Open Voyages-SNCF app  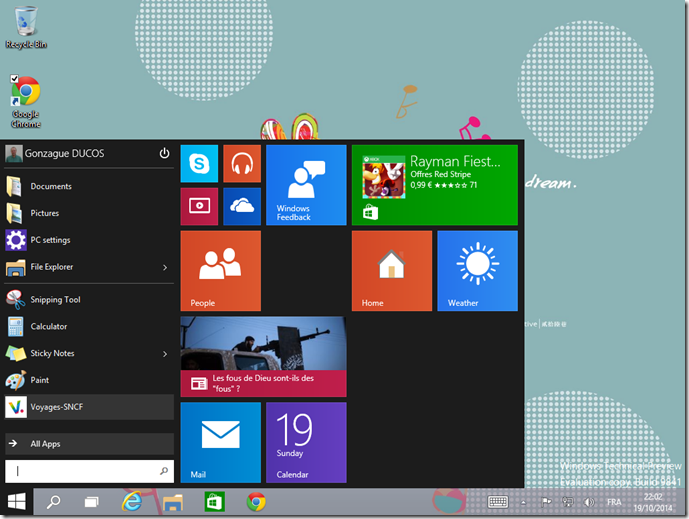[x=89, y=407]
